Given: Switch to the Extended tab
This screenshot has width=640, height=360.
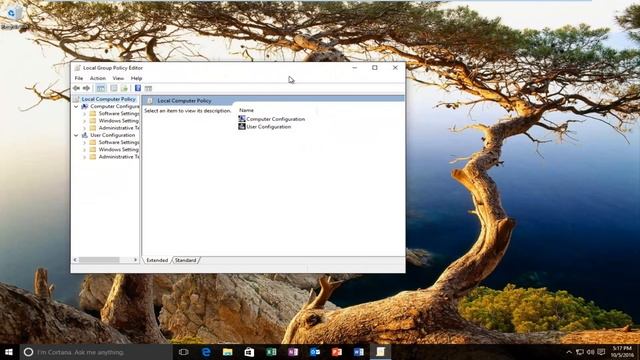Looking at the screenshot, I should (x=157, y=260).
